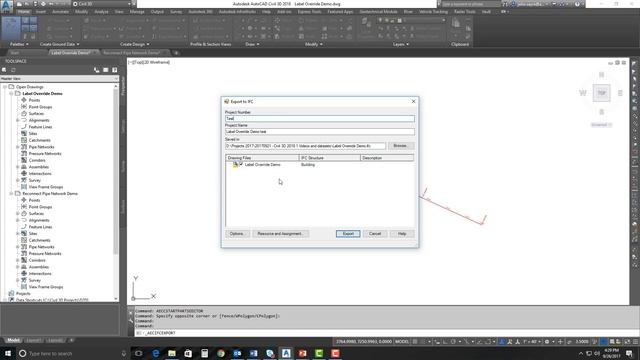The width and height of the screenshot is (640, 360).
Task: Expand the Draw panel dropdown
Action: pyautogui.click(x=252, y=44)
